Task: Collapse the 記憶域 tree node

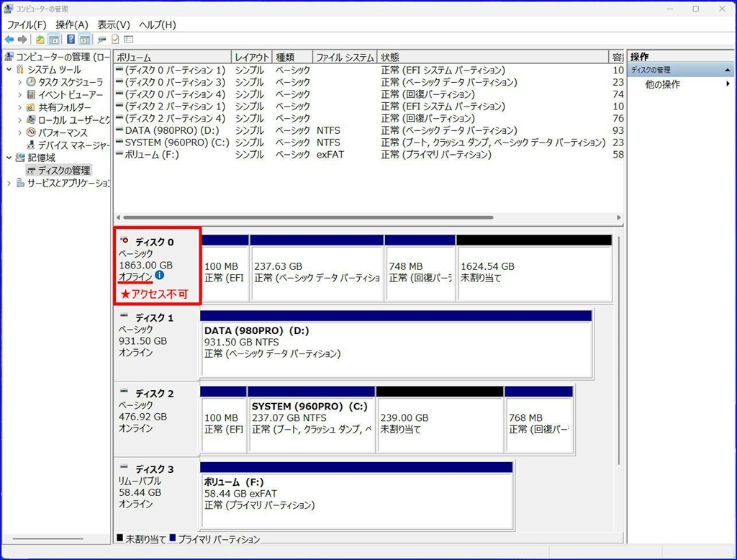Action: (x=9, y=158)
